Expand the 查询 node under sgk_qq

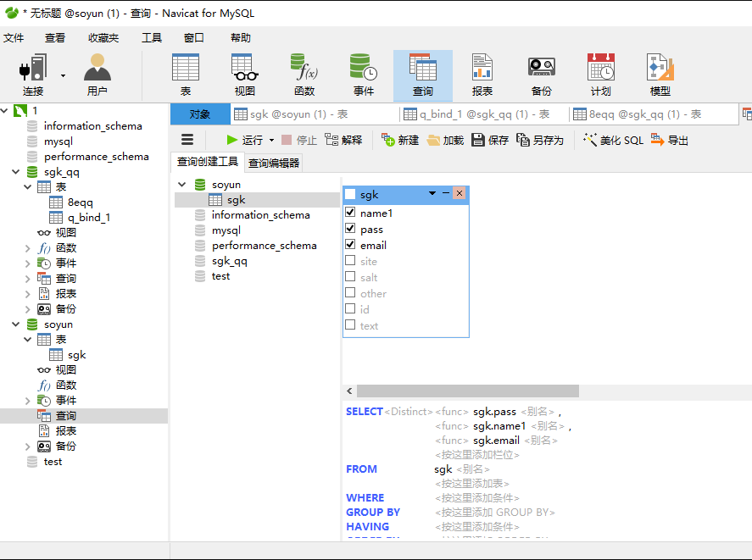[27, 279]
